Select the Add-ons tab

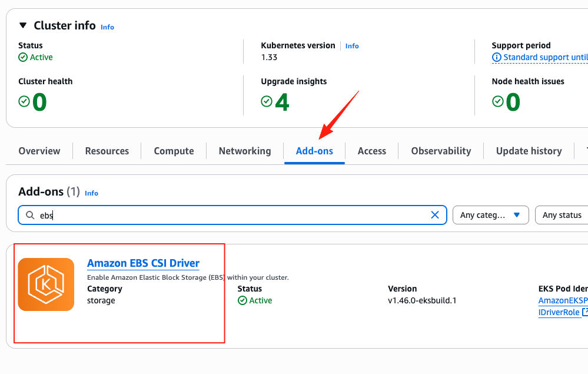[314, 151]
